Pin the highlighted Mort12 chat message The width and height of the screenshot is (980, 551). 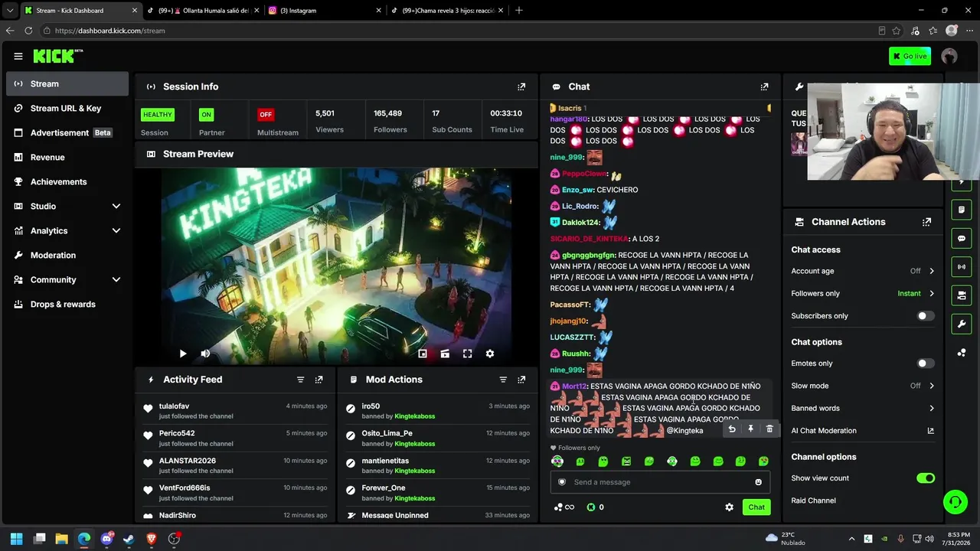751,429
